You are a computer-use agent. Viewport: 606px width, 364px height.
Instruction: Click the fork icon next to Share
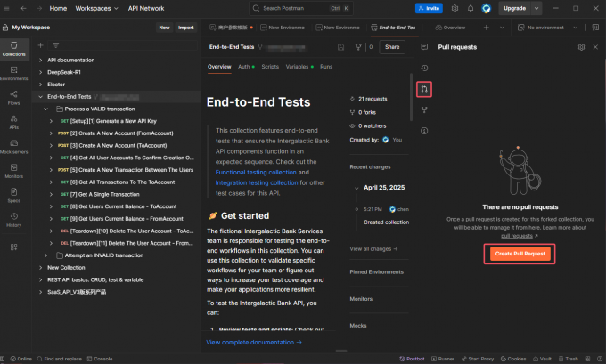[x=358, y=47]
